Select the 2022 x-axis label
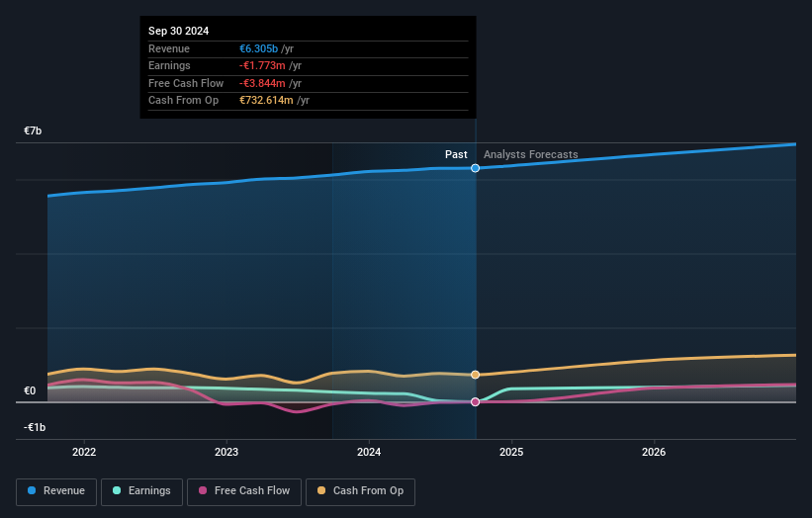812x518 pixels. pos(84,452)
